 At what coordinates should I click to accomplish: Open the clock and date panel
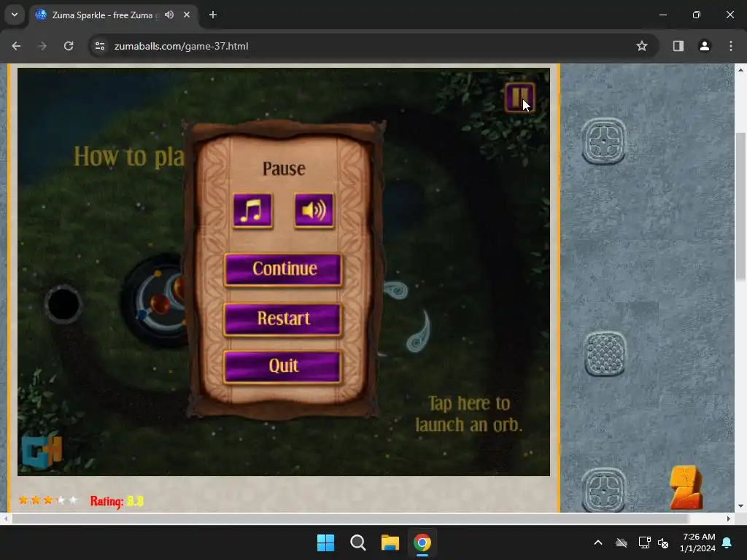(x=697, y=542)
